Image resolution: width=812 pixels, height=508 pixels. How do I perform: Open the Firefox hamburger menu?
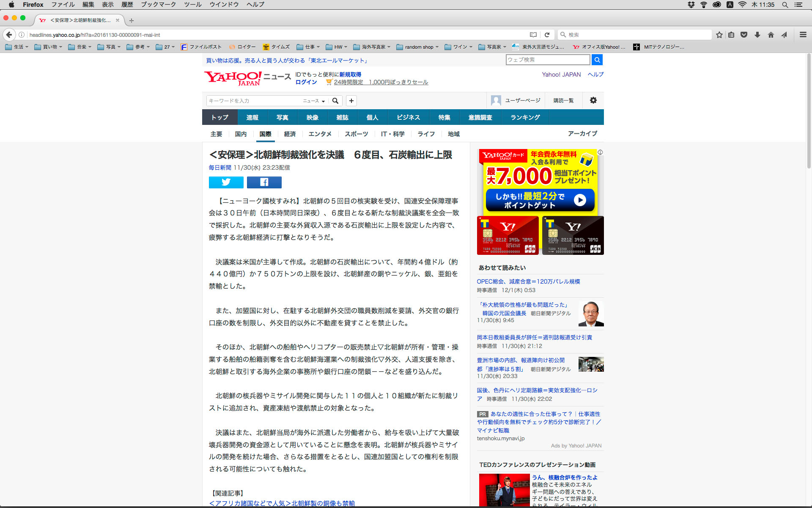coord(803,35)
